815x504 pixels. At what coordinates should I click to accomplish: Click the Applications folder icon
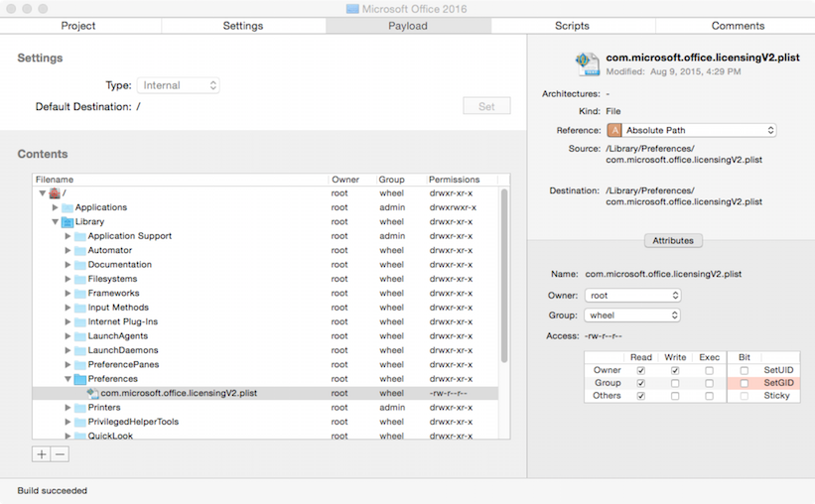point(68,207)
